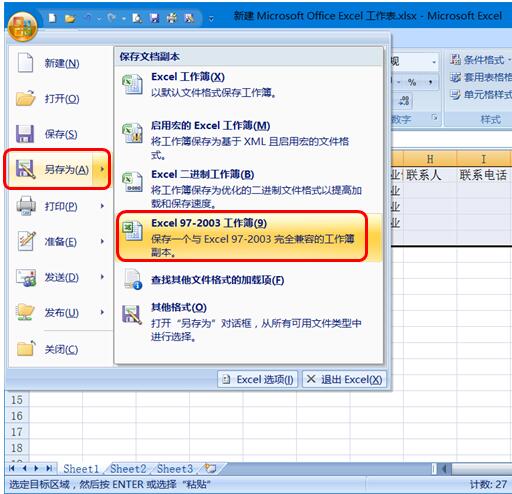The height and width of the screenshot is (494, 512).
Task: Expand the Save As submenu arrow
Action: click(x=102, y=169)
